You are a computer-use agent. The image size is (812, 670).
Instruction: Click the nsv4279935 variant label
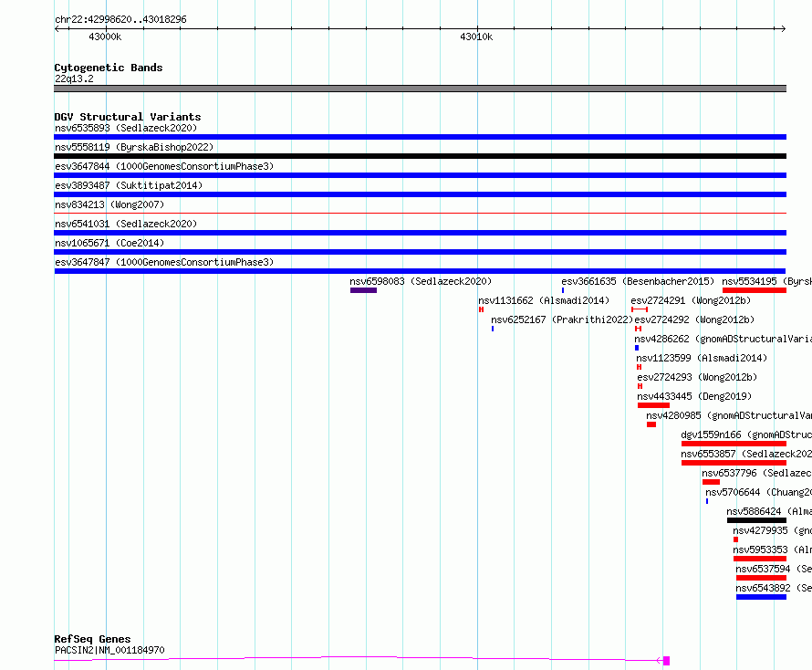772,530
